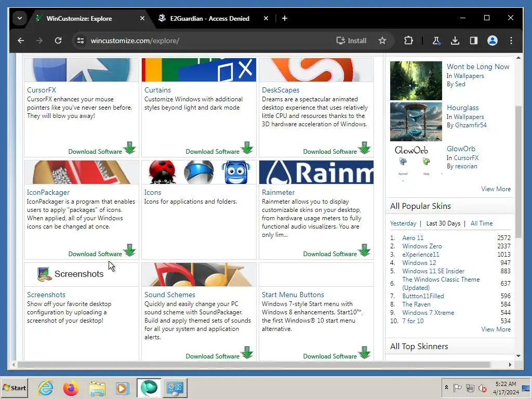Open a new tab with the plus button
532x399 pixels.
click(x=285, y=18)
